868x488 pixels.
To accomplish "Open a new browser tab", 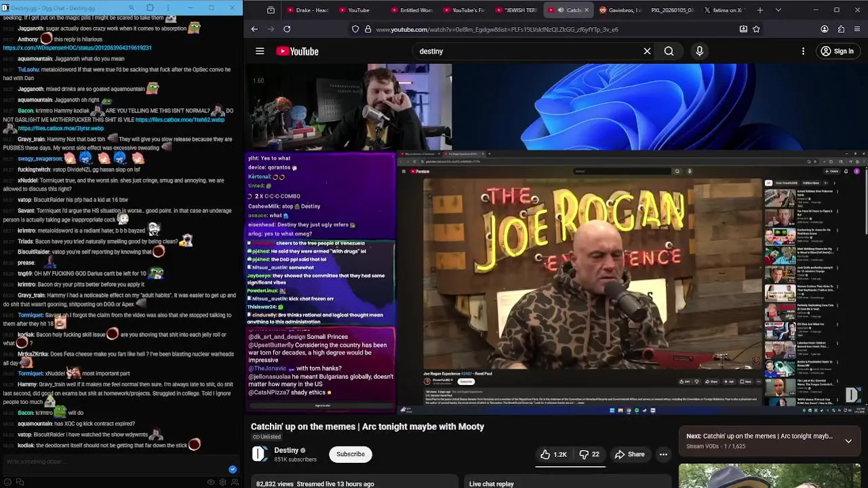I will pyautogui.click(x=759, y=10).
